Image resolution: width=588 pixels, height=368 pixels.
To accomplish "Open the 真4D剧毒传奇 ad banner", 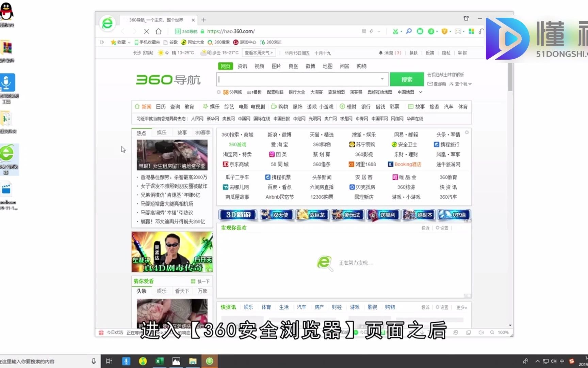I will [172, 252].
